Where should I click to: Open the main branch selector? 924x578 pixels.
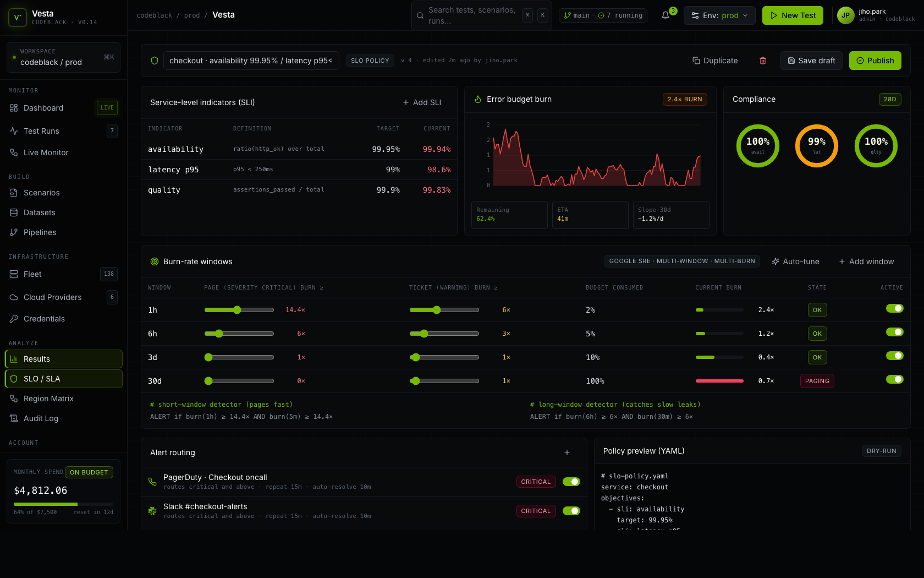(x=576, y=15)
